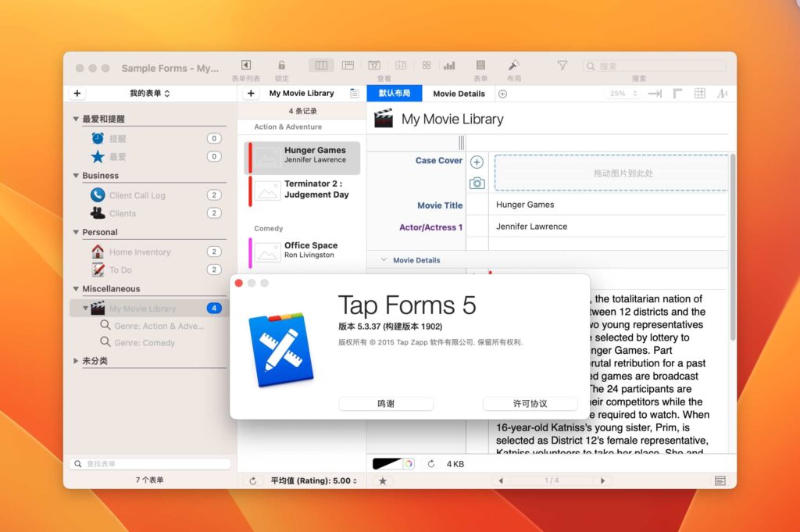Switch to the Movie Details tab

click(x=459, y=93)
